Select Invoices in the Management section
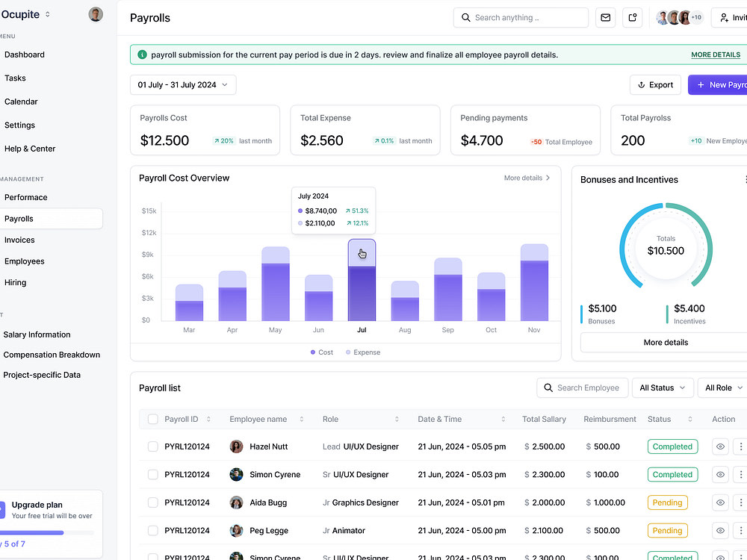Viewport: 747px width, 560px height. (19, 240)
